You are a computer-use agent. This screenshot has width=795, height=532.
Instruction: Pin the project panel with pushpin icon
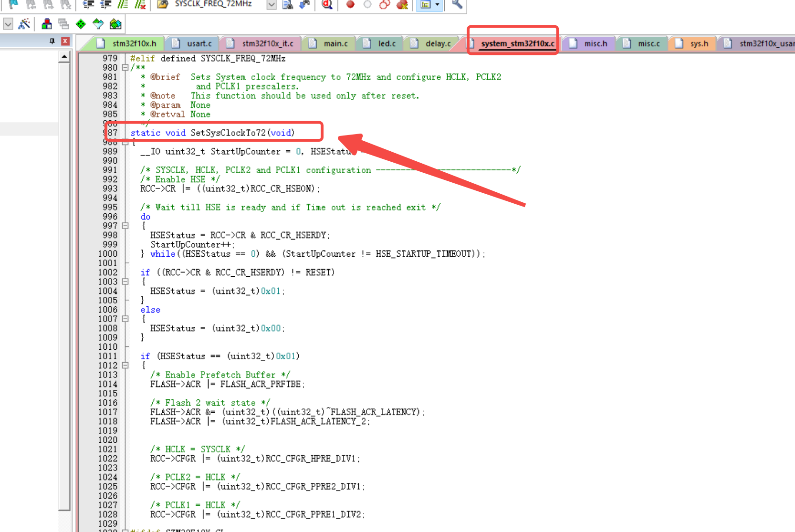click(52, 41)
